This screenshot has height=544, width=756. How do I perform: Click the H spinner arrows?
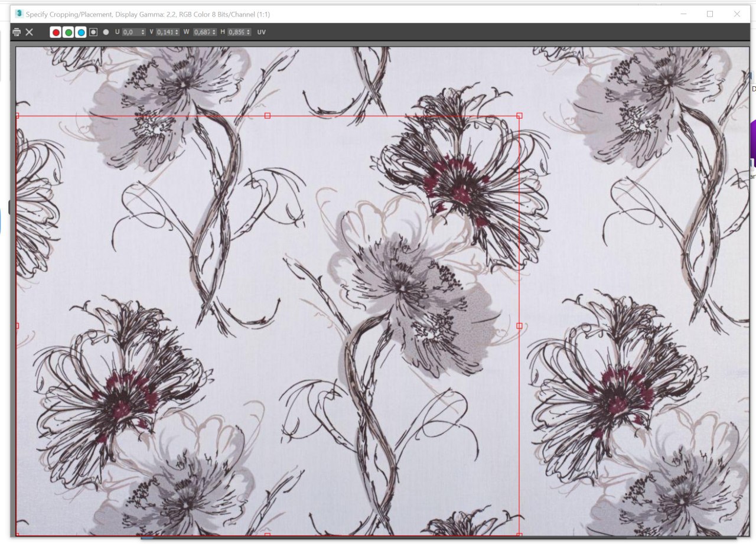[x=249, y=32]
